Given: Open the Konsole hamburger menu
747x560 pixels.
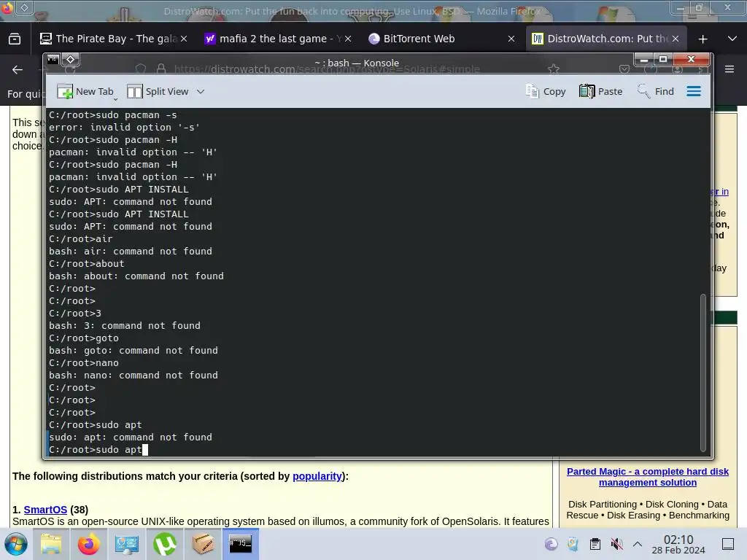Looking at the screenshot, I should pos(694,91).
